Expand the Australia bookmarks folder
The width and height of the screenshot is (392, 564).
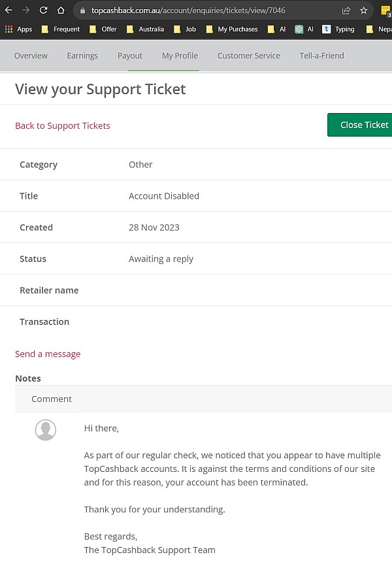(x=145, y=29)
